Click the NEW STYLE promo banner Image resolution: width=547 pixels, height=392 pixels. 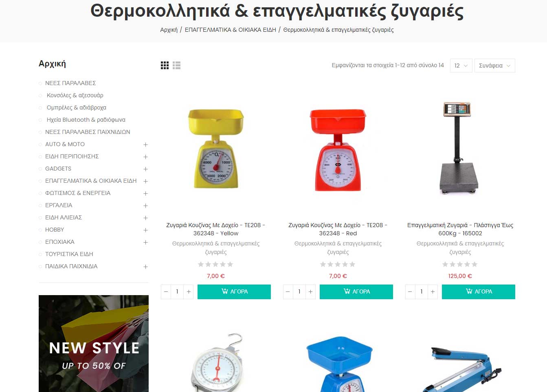coord(94,344)
